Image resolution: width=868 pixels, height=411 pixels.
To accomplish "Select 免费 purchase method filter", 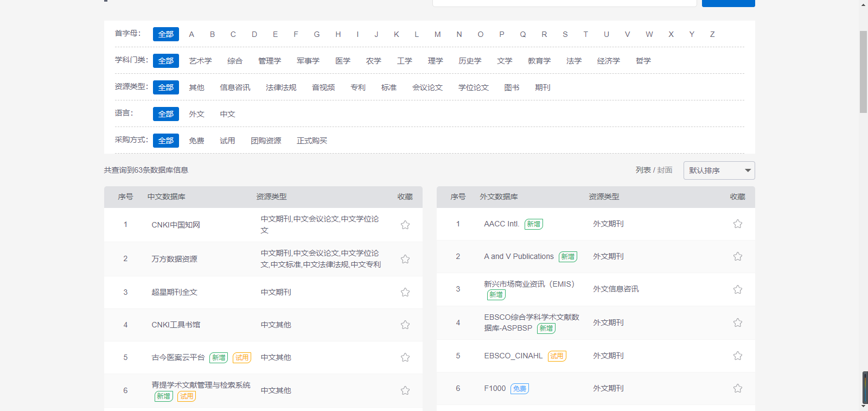I will click(x=196, y=141).
